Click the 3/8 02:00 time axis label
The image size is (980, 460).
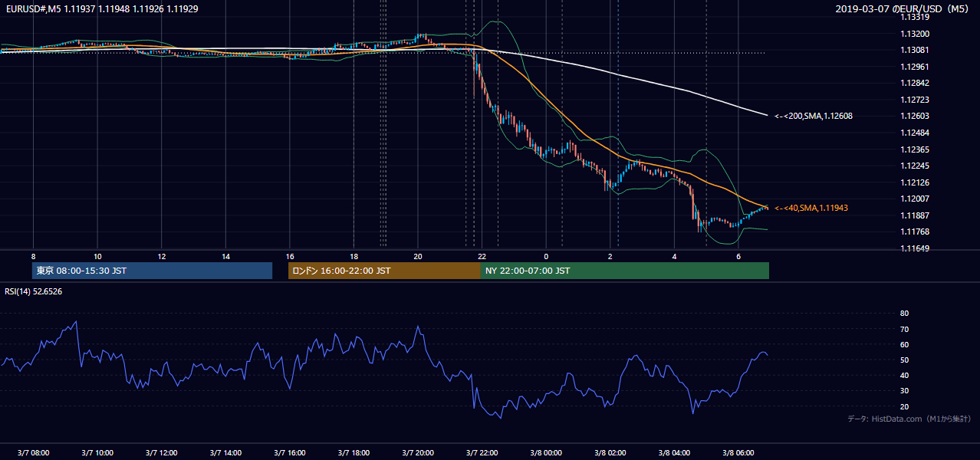(x=610, y=452)
